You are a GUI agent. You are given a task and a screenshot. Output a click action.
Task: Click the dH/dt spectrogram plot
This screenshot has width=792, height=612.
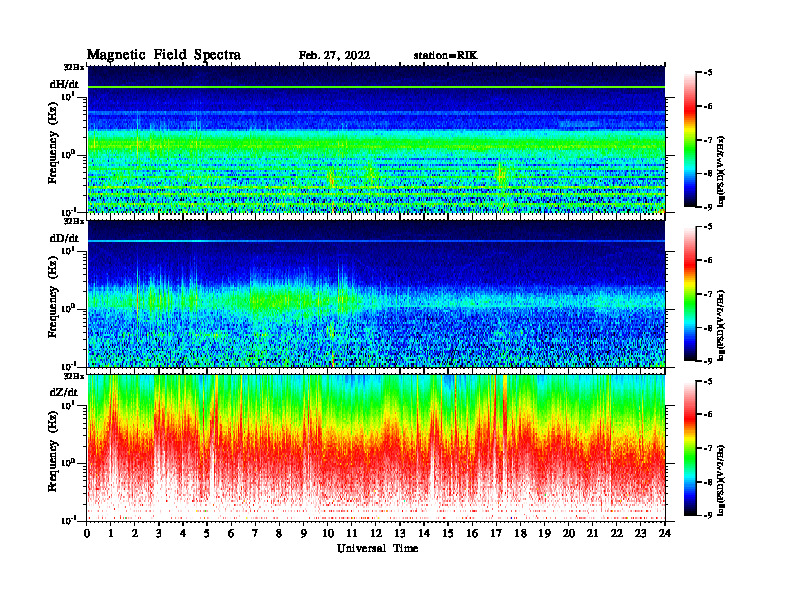click(x=376, y=139)
